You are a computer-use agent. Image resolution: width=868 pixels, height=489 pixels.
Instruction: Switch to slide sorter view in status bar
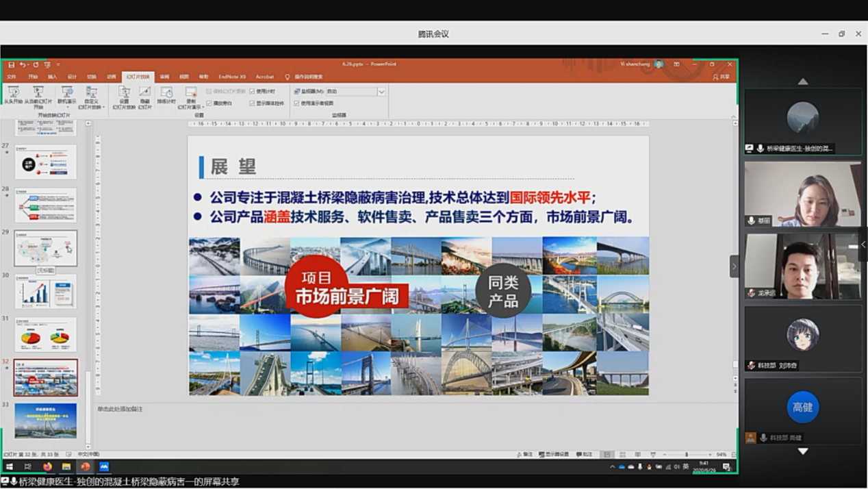point(622,455)
